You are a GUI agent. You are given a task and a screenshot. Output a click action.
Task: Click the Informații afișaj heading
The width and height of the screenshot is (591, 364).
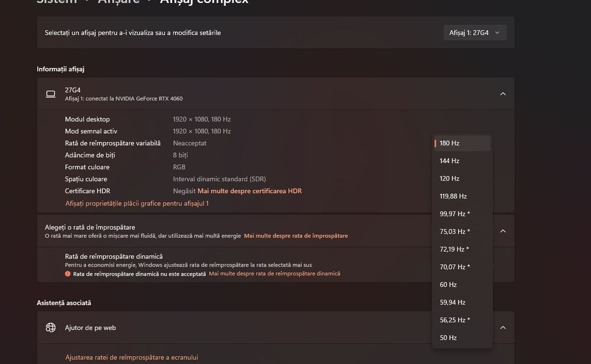click(x=60, y=69)
